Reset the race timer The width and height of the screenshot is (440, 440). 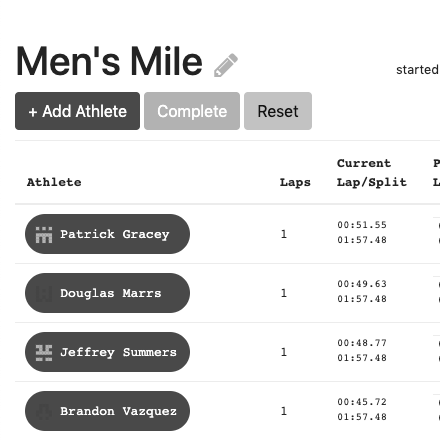(x=278, y=111)
